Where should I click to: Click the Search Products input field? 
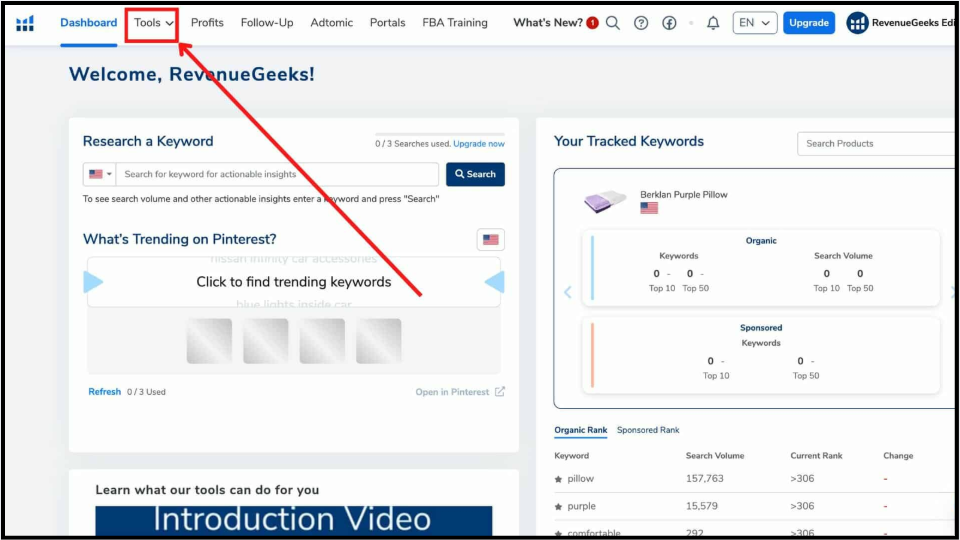coord(875,143)
